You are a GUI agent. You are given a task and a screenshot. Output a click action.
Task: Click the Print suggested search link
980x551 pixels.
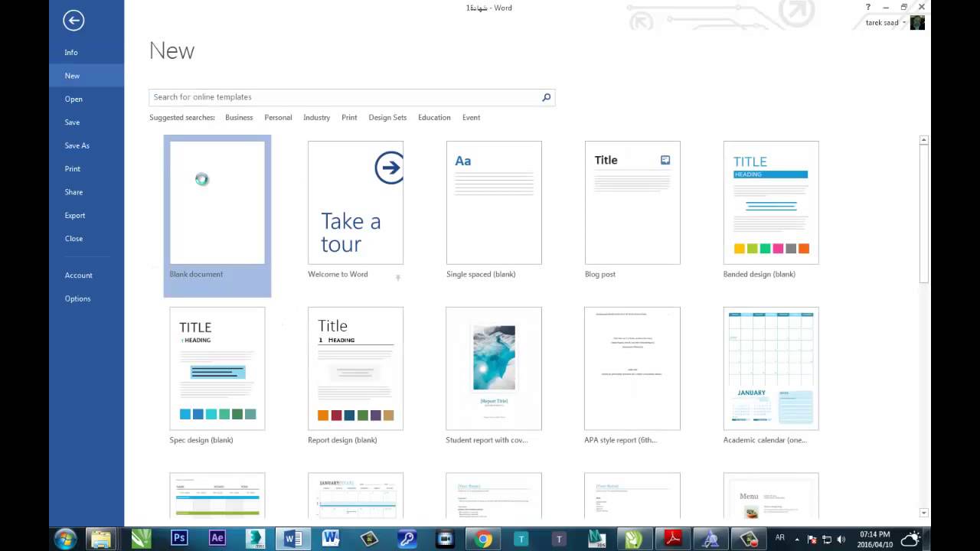pyautogui.click(x=349, y=118)
